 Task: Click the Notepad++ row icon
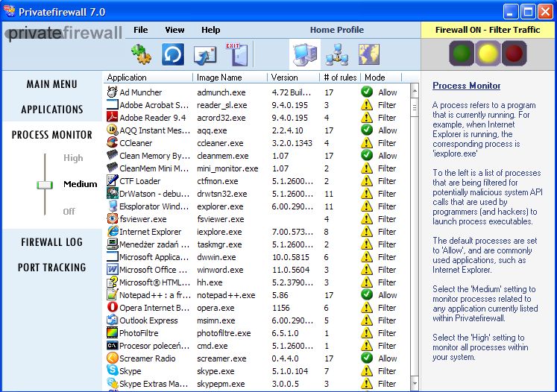[x=113, y=294]
